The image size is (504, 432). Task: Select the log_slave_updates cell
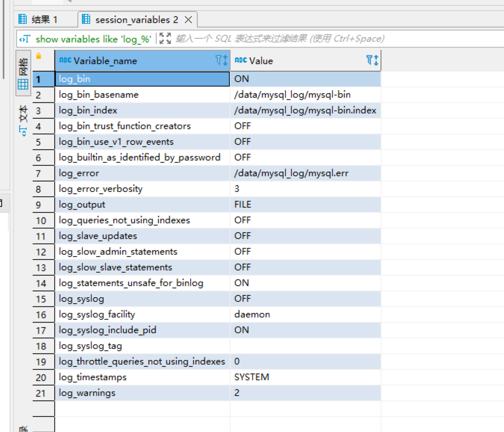(x=142, y=236)
